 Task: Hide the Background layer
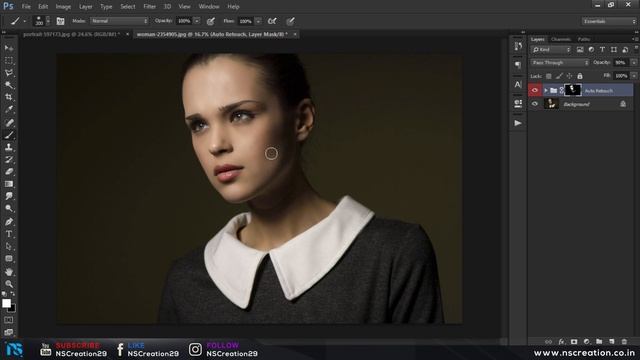[x=535, y=104]
